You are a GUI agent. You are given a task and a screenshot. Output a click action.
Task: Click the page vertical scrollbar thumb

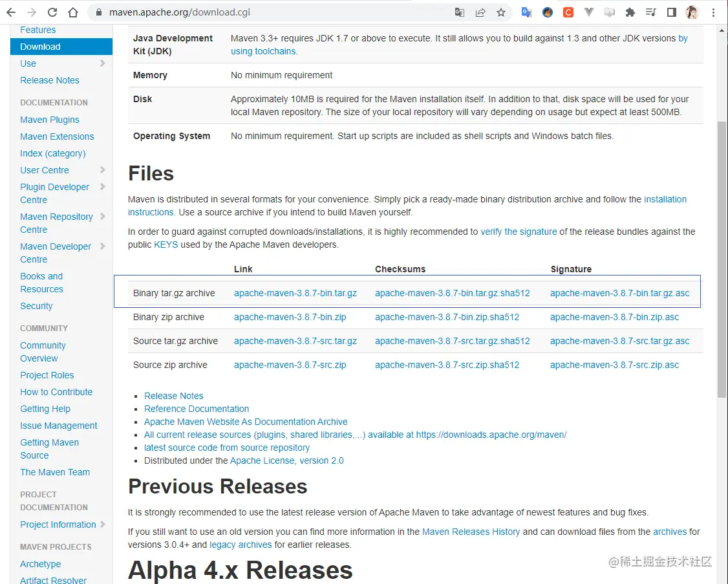[x=722, y=259]
